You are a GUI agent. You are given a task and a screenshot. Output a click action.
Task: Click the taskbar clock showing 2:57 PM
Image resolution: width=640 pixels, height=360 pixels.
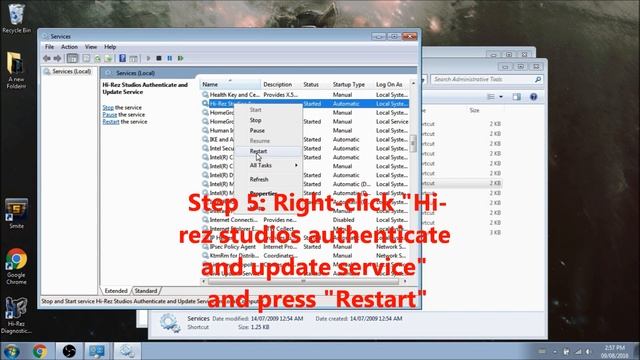[x=615, y=351]
